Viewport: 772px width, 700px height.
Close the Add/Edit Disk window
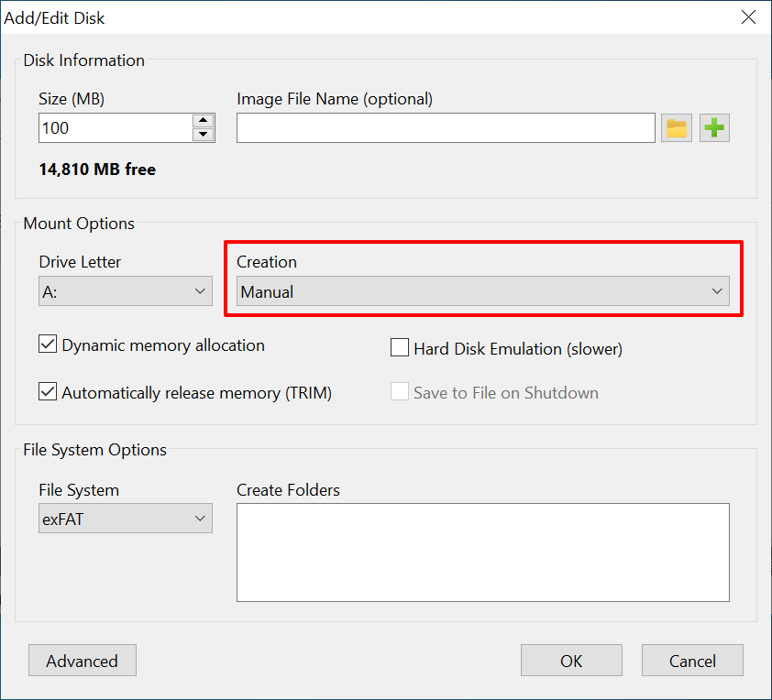[x=748, y=17]
